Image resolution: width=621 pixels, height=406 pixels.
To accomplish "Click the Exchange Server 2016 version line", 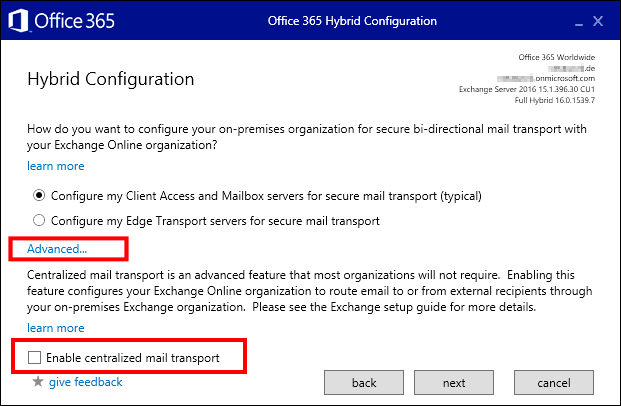I will click(x=527, y=89).
